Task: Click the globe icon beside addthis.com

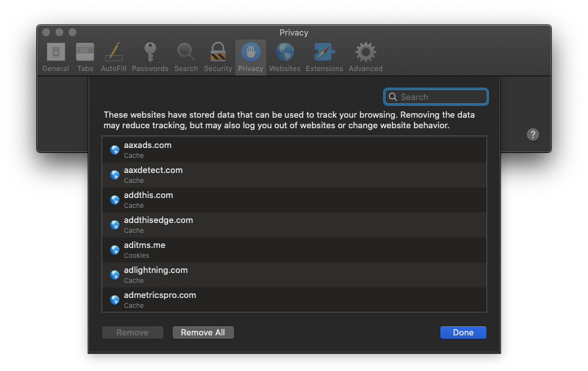Action: click(x=115, y=200)
